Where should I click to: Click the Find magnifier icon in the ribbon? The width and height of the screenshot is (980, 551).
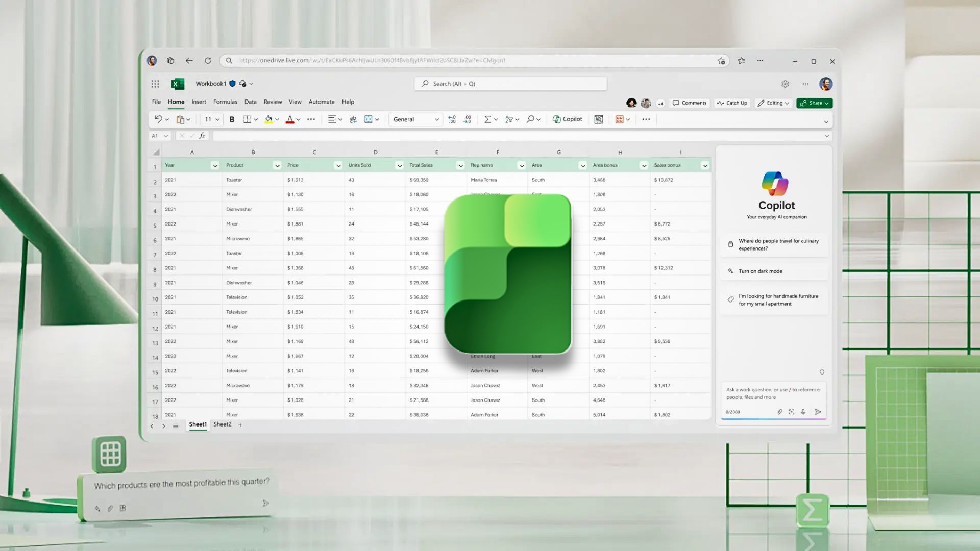point(530,119)
